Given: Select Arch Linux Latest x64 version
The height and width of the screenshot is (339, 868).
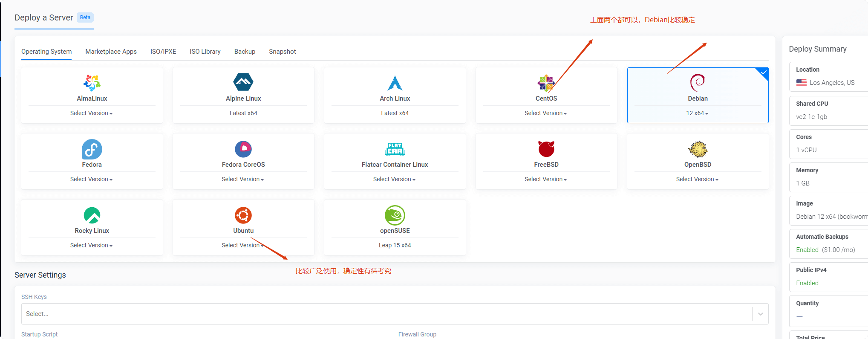Looking at the screenshot, I should click(x=395, y=113).
